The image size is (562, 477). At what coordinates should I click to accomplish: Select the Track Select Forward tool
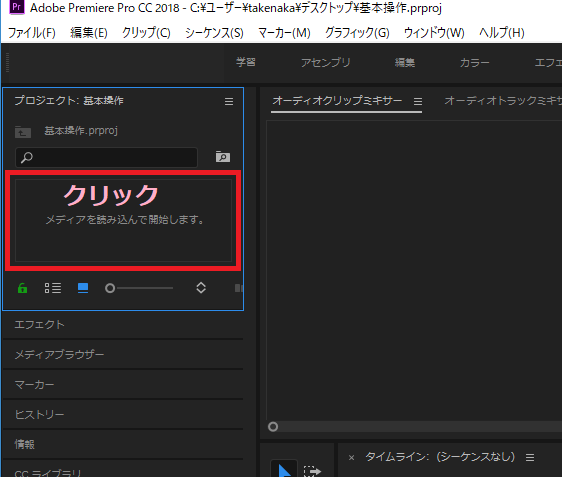[x=312, y=471]
